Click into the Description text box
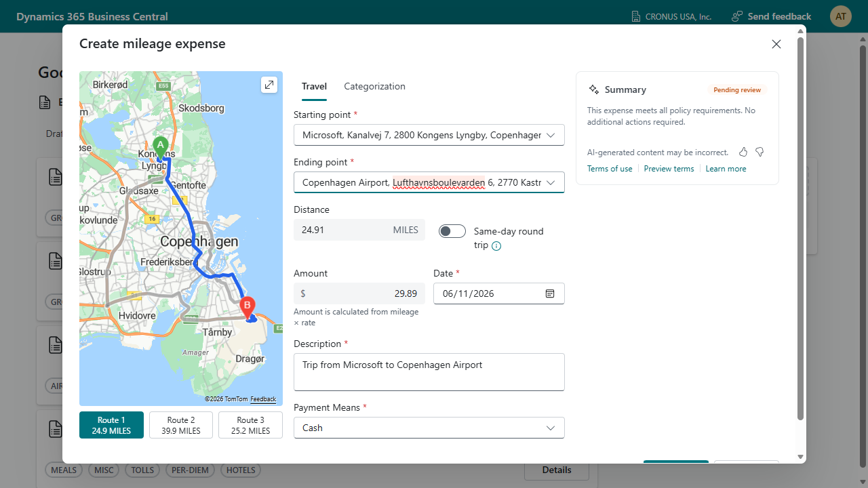Viewport: 868px width, 488px height. (429, 372)
